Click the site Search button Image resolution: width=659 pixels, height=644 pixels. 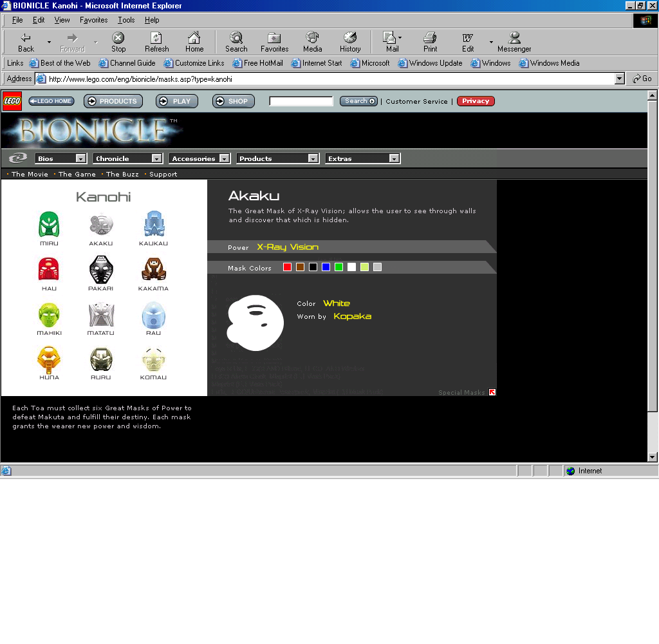click(358, 101)
